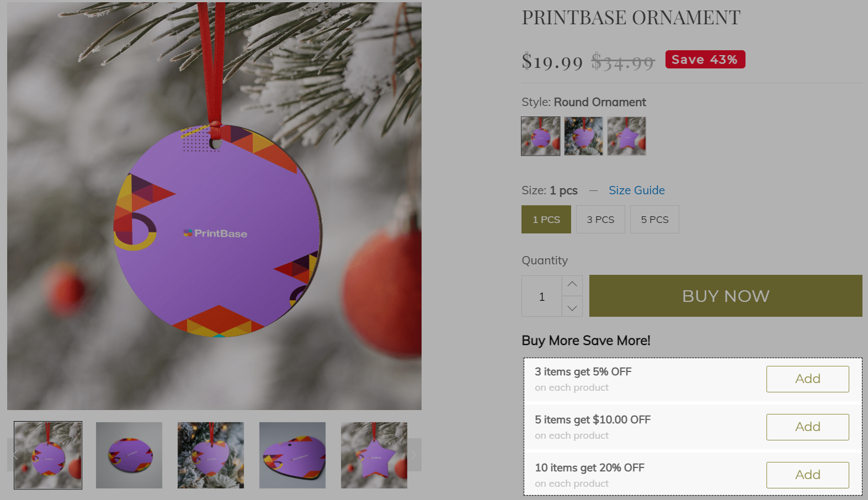This screenshot has width=868, height=500.
Task: Add the 5 items $10.00 OFF offer
Action: (x=808, y=427)
